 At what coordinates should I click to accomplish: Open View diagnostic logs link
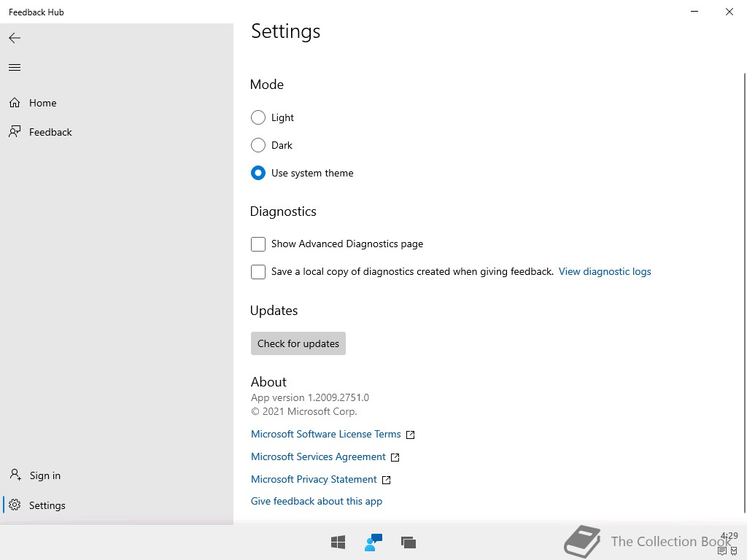(605, 271)
